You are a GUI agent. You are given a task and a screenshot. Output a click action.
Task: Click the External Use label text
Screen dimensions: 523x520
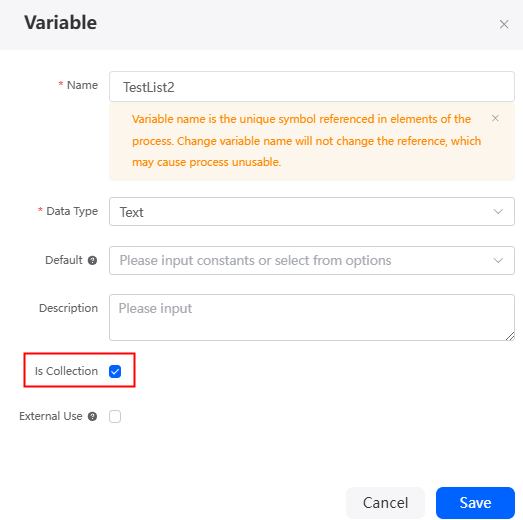(51, 416)
